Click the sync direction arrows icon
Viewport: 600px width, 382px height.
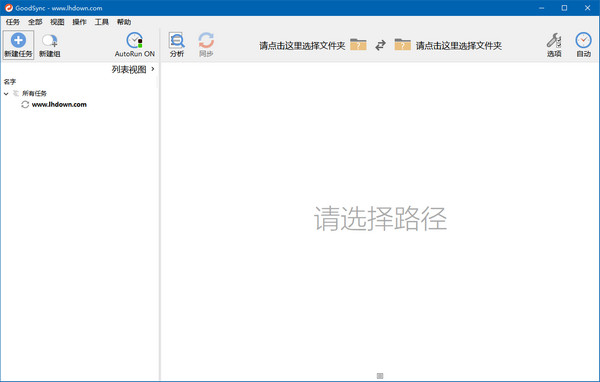(380, 45)
